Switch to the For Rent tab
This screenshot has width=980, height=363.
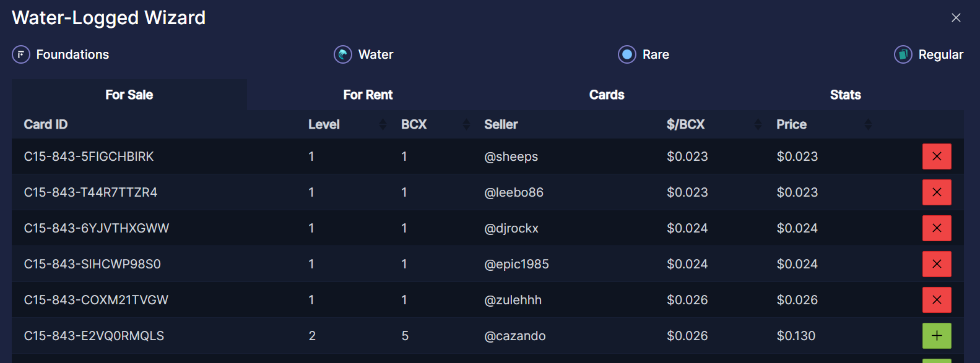pyautogui.click(x=368, y=95)
